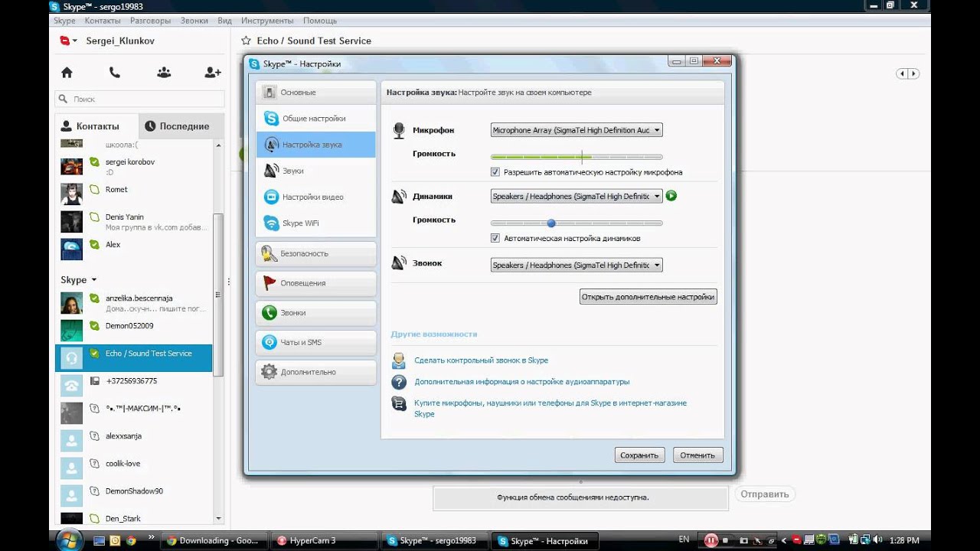Open the Разговоры menu
The image size is (980, 551).
150,21
